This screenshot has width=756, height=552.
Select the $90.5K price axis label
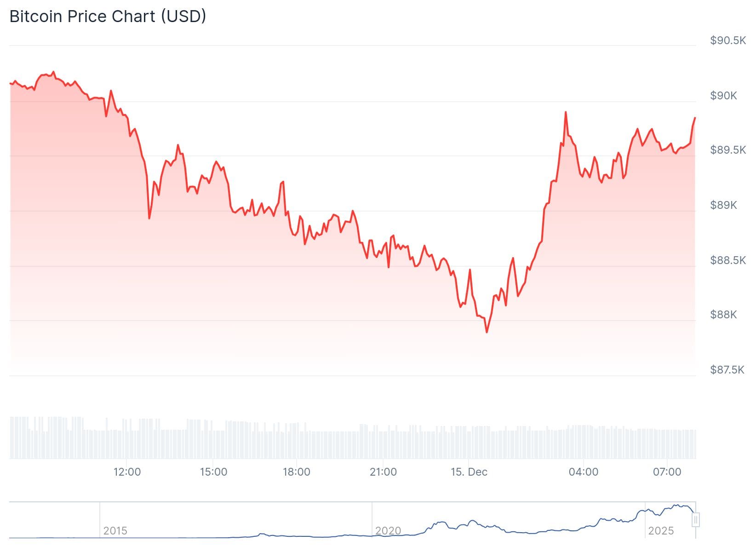(727, 40)
